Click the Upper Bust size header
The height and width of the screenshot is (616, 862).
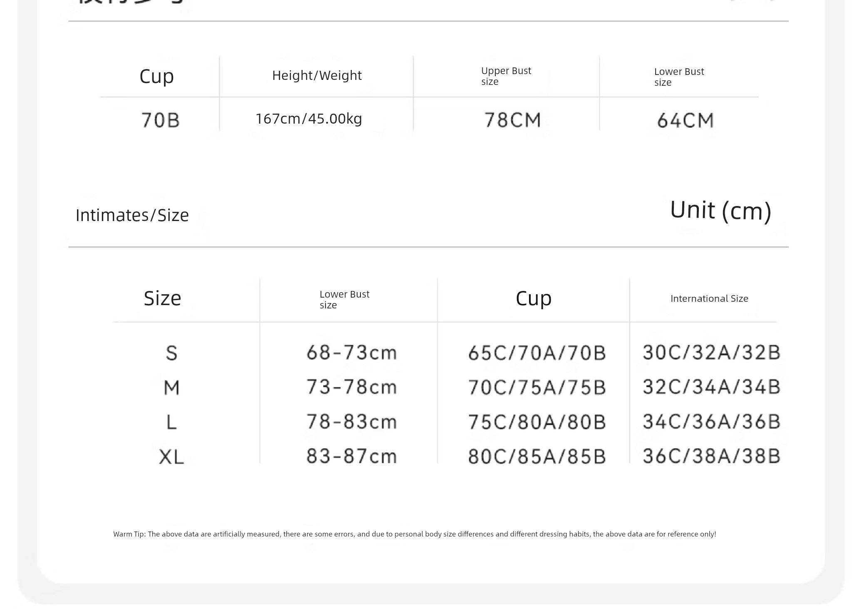(x=506, y=76)
